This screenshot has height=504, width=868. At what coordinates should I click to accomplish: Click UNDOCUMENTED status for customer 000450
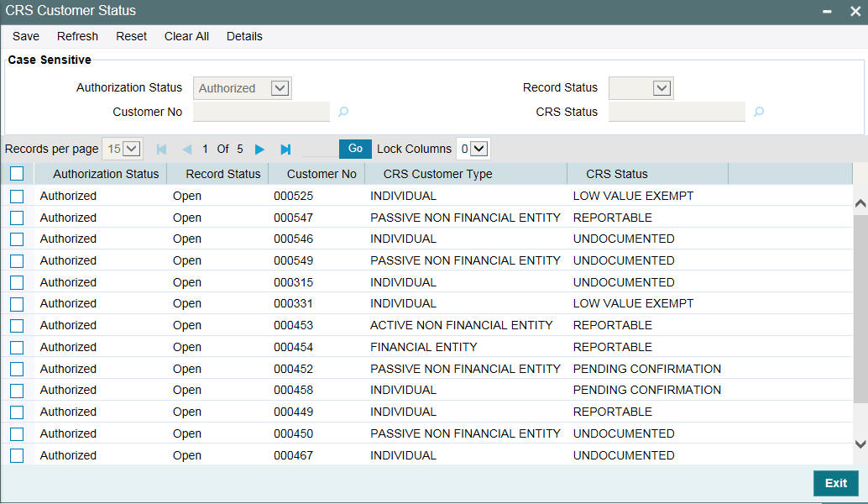click(624, 433)
